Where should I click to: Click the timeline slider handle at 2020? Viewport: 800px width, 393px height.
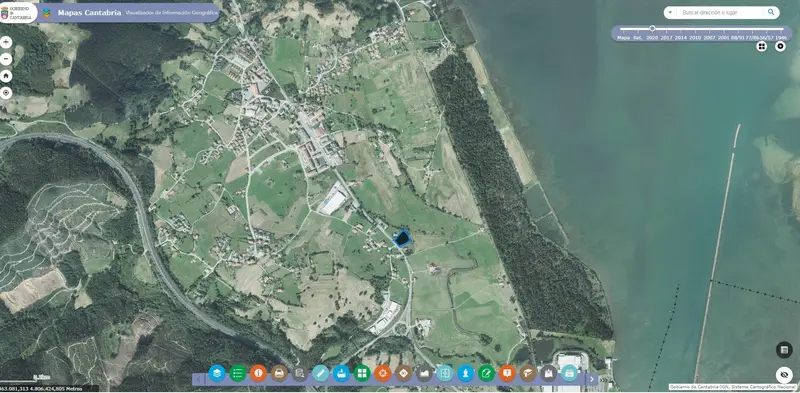pos(652,29)
